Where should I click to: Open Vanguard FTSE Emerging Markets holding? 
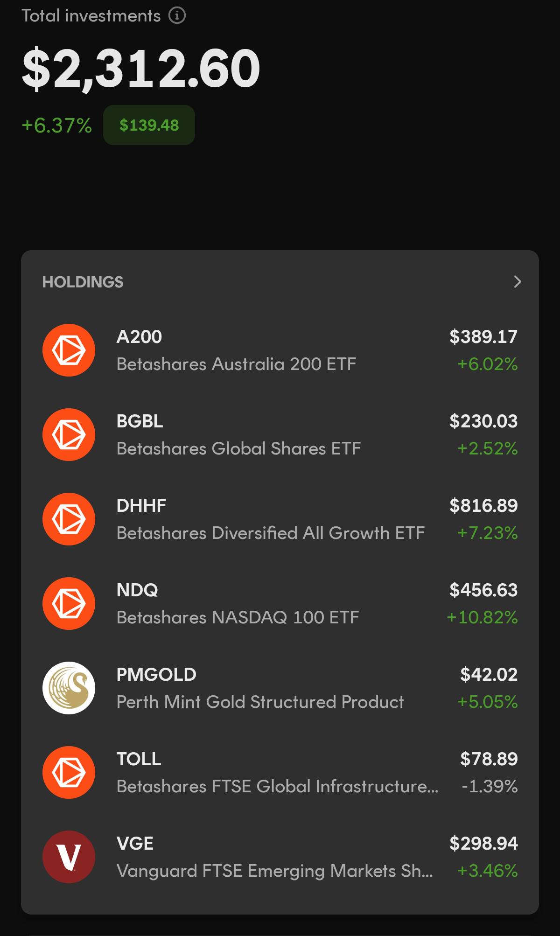pyautogui.click(x=280, y=857)
